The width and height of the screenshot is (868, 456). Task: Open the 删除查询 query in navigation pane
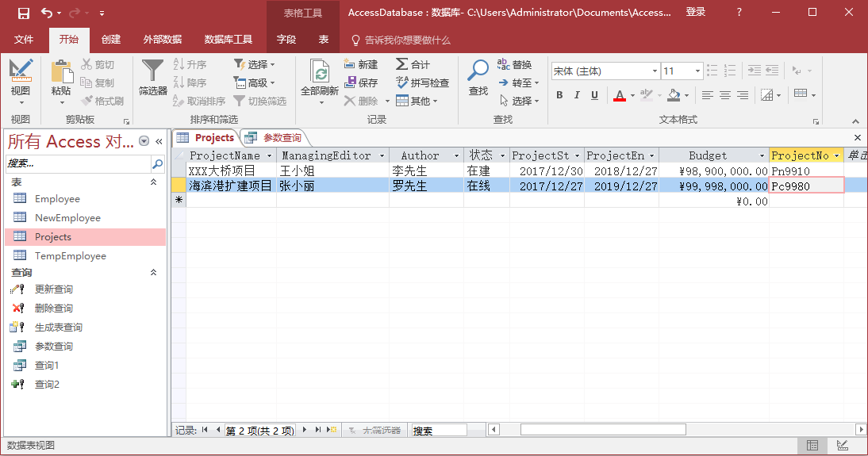pyautogui.click(x=53, y=308)
